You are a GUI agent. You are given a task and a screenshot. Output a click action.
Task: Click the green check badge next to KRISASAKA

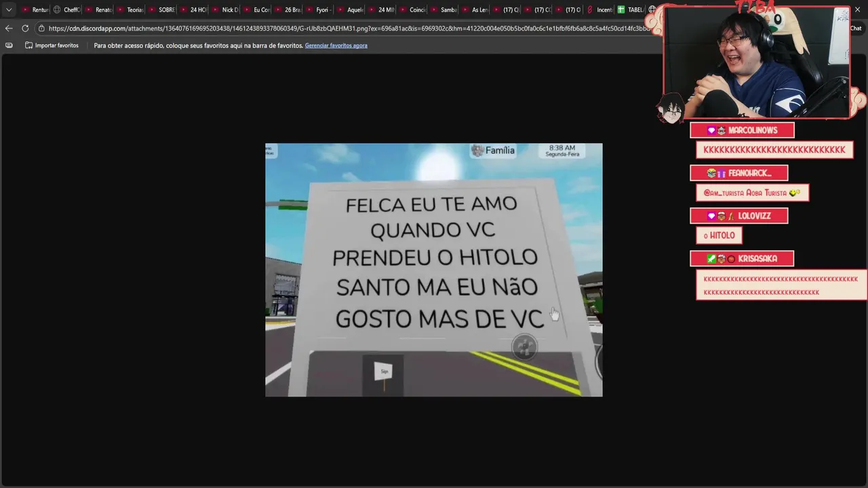click(711, 259)
